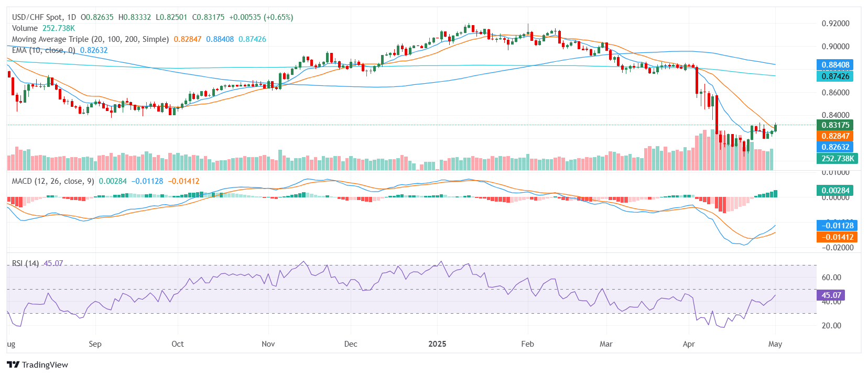Click the green 0.00284 MACD histogram tag
This screenshot has width=868, height=376.
[835, 191]
